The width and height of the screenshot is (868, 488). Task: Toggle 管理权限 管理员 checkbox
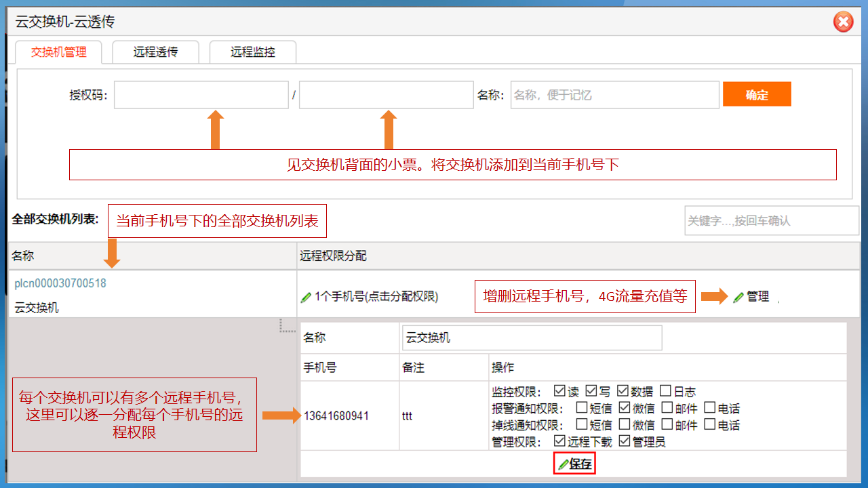(624, 441)
